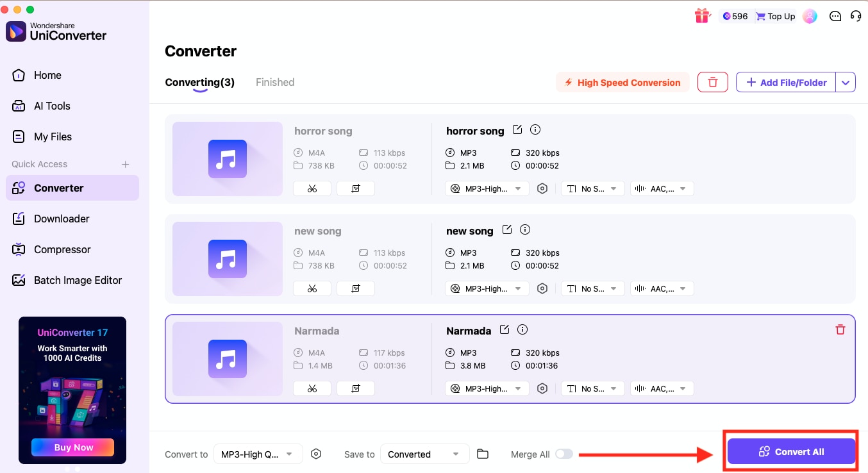
Task: Add a Quick Access shortcut with the plus icon
Action: tap(126, 164)
